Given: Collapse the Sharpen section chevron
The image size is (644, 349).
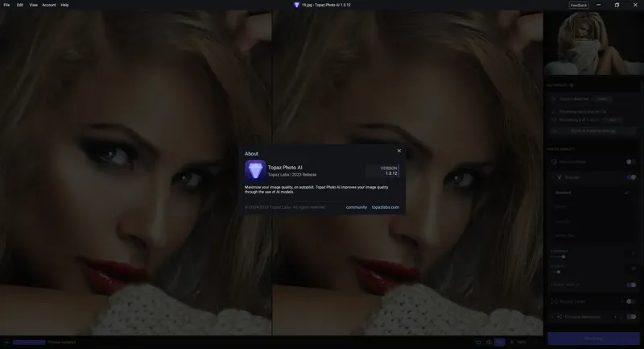Looking at the screenshot, I should (553, 177).
